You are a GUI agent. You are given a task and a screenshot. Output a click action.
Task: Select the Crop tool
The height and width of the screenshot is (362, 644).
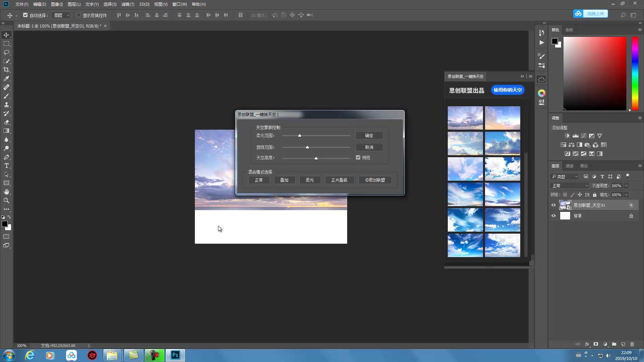coord(6,70)
